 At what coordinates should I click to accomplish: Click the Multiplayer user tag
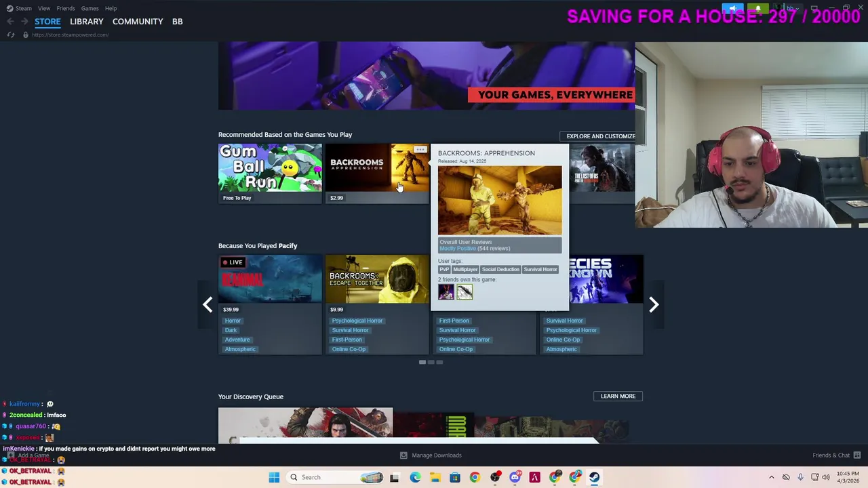(x=465, y=270)
